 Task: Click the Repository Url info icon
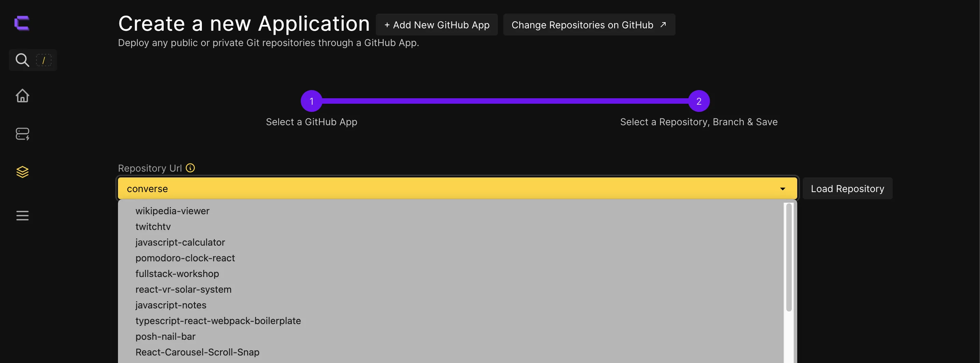190,168
